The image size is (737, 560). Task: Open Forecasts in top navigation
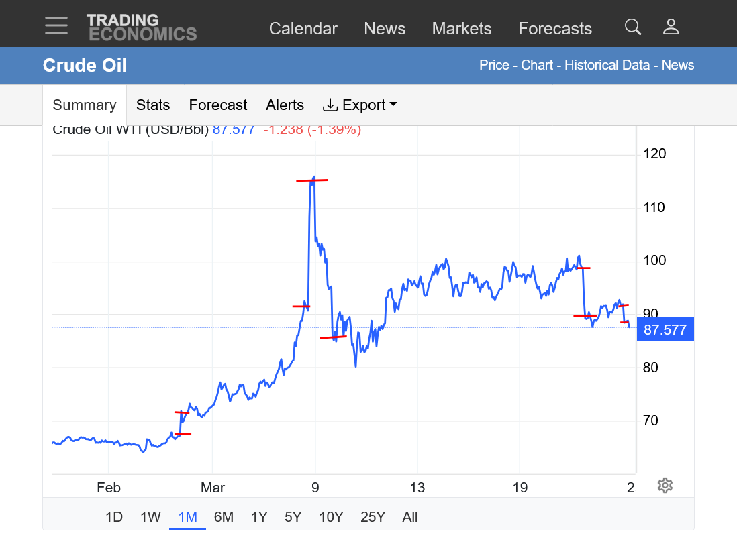point(554,28)
